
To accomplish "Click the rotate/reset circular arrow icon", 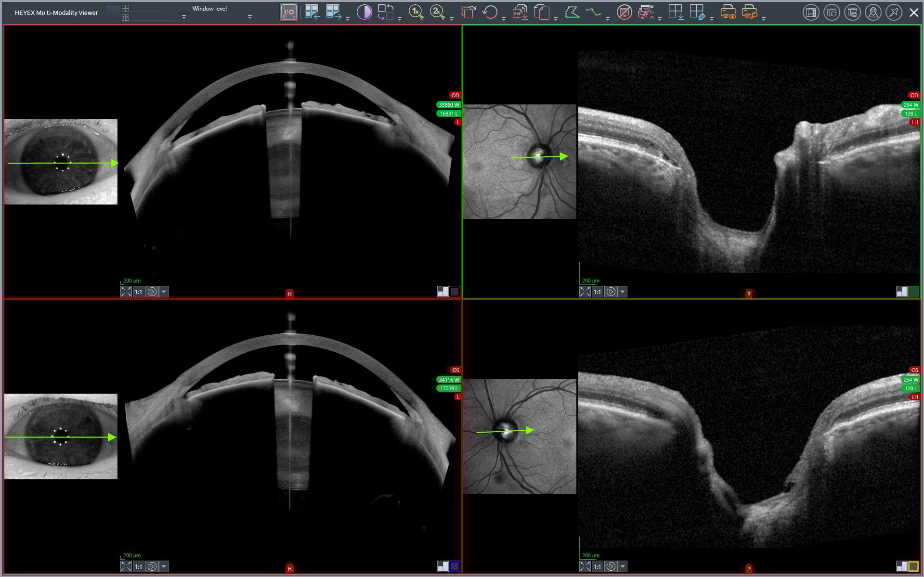I will 490,13.
